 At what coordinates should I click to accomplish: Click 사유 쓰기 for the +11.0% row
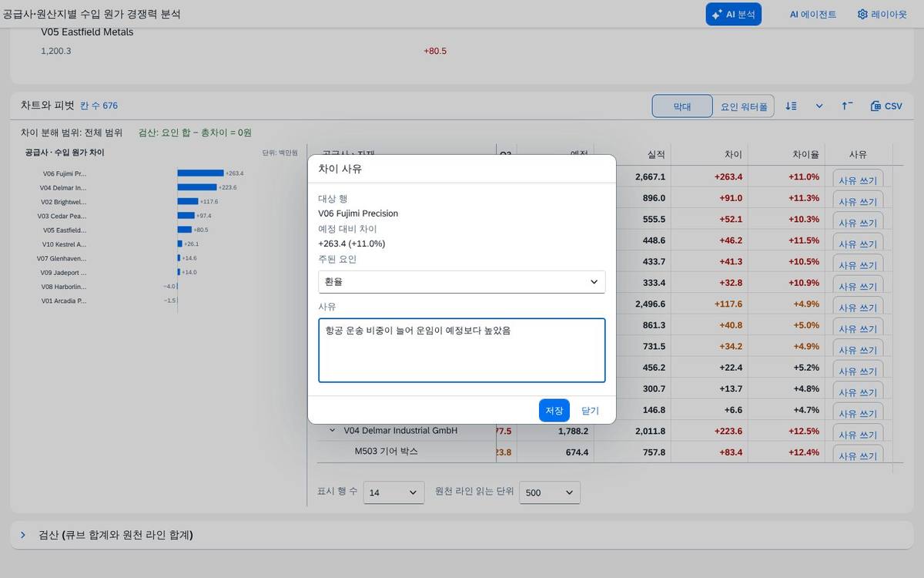(858, 180)
